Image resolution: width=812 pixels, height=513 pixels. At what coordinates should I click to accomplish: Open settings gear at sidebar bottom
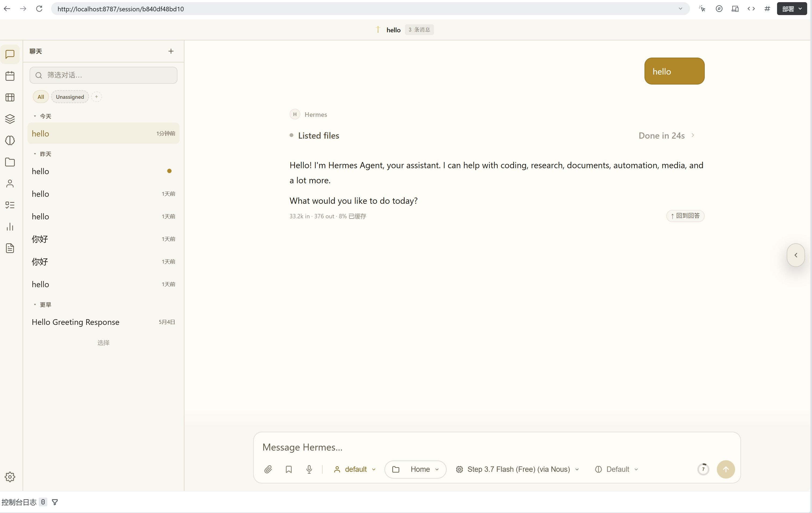(x=10, y=477)
